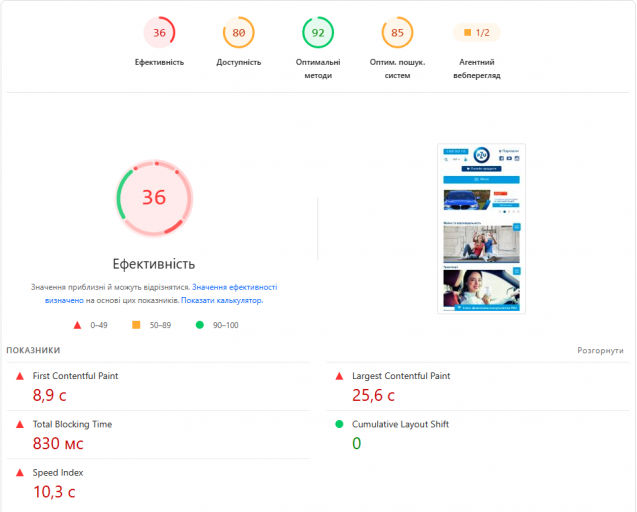Click the 10,3 с Speed Index value
Viewport: 637px width, 512px height.
click(x=54, y=492)
